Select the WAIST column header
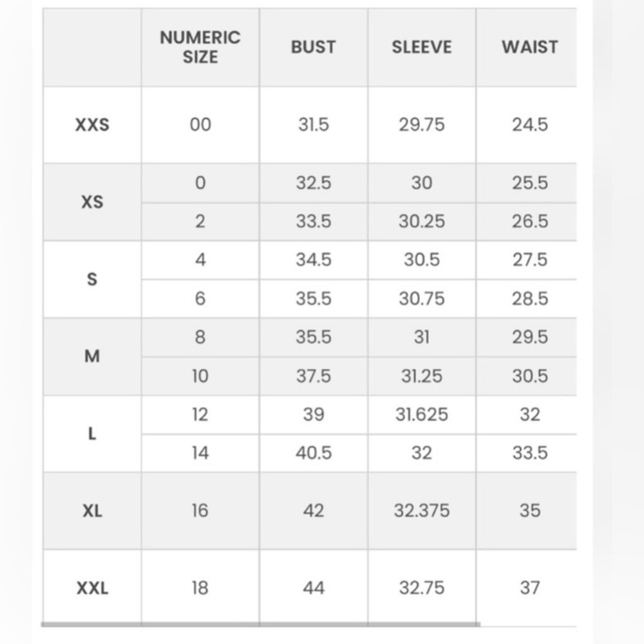This screenshot has height=644, width=644. (530, 47)
